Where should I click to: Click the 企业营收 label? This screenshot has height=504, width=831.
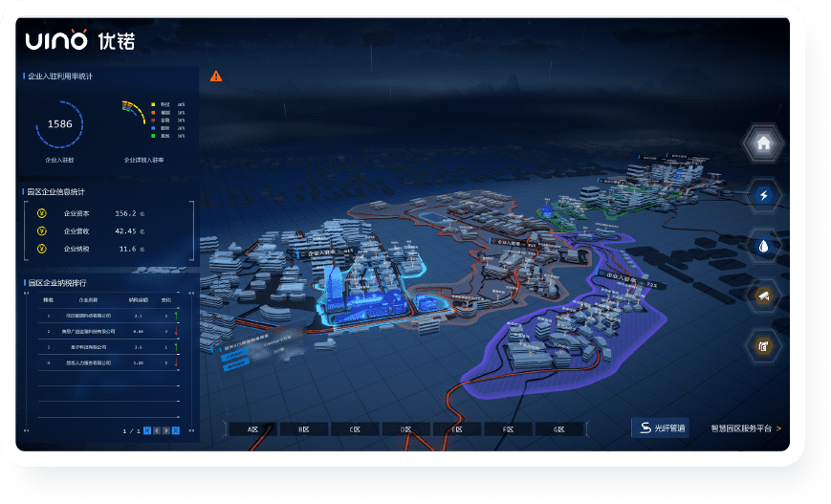coord(77,231)
